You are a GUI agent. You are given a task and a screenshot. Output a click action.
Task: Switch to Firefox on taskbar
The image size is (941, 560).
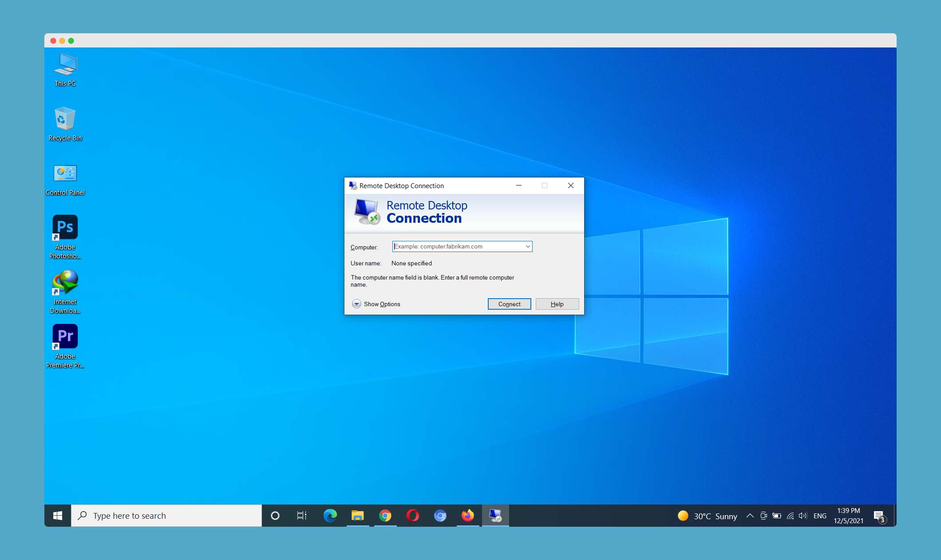[468, 516]
